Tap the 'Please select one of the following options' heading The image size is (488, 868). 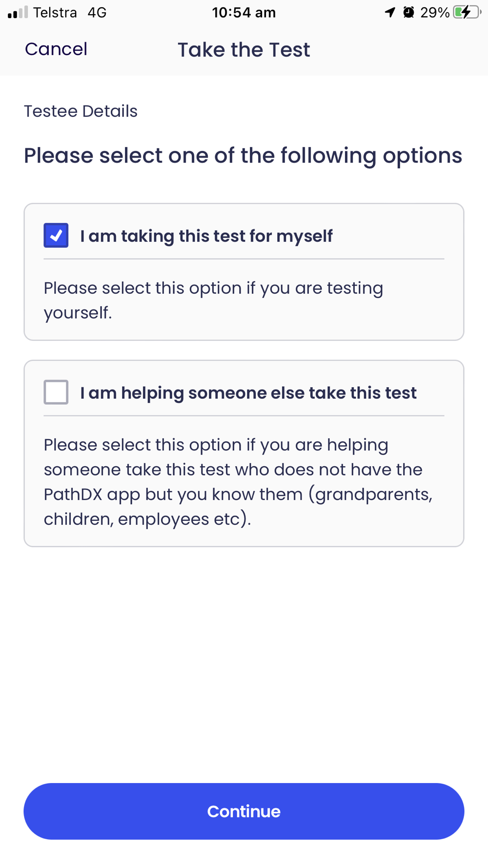pyautogui.click(x=243, y=156)
